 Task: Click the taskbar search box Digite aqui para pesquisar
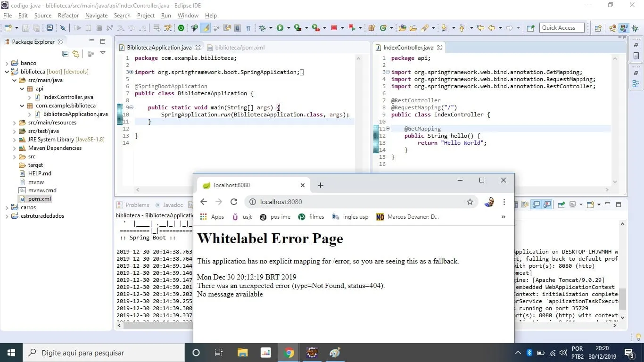(x=104, y=353)
